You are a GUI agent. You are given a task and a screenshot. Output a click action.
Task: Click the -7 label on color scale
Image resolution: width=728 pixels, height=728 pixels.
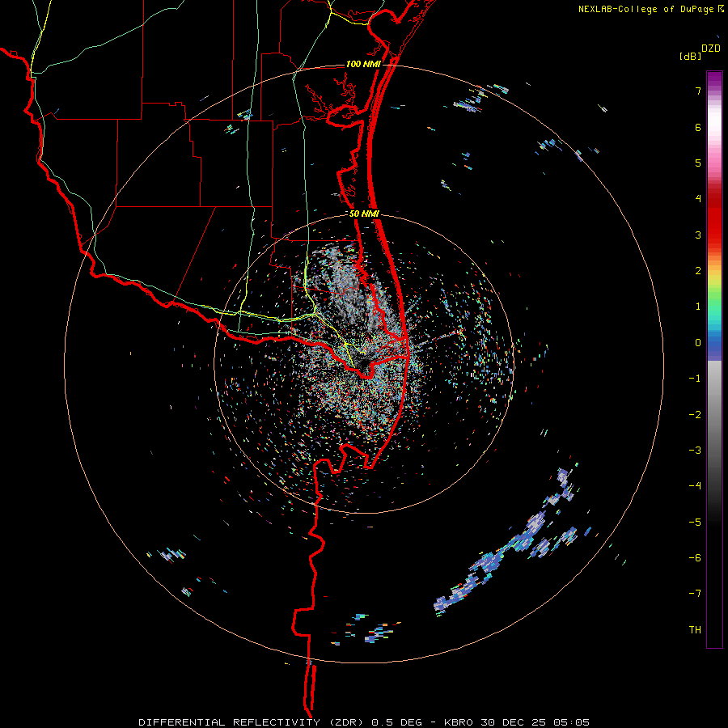695,594
